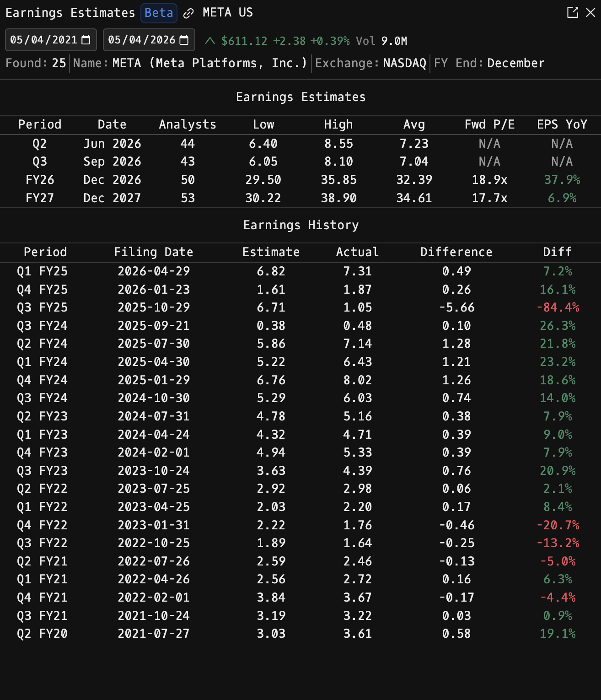Select the FY26 period cell
601x700 pixels.
point(40,180)
